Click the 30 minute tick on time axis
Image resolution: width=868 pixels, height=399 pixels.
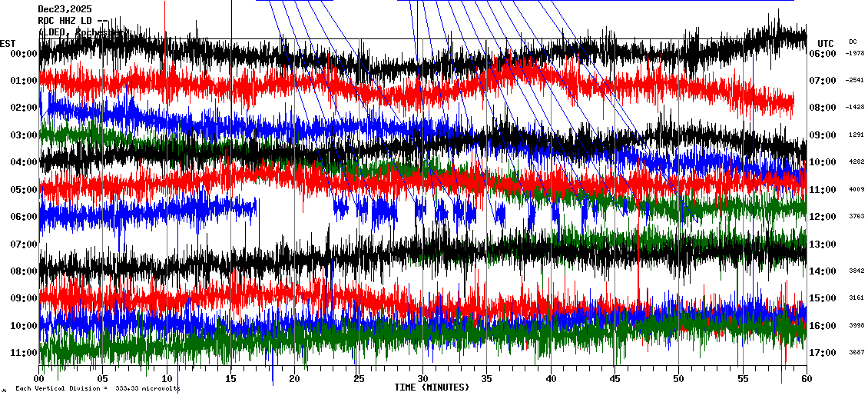coord(422,379)
